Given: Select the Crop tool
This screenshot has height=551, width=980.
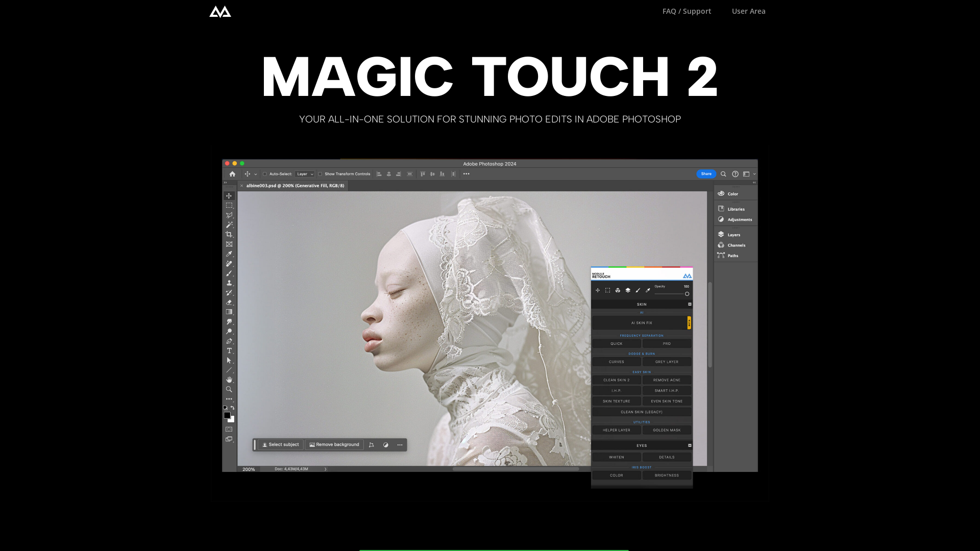Looking at the screenshot, I should pyautogui.click(x=229, y=234).
